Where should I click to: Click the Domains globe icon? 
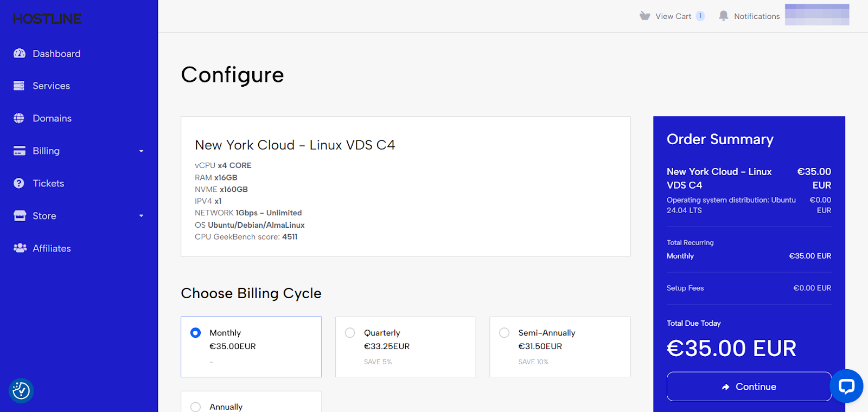coord(19,118)
